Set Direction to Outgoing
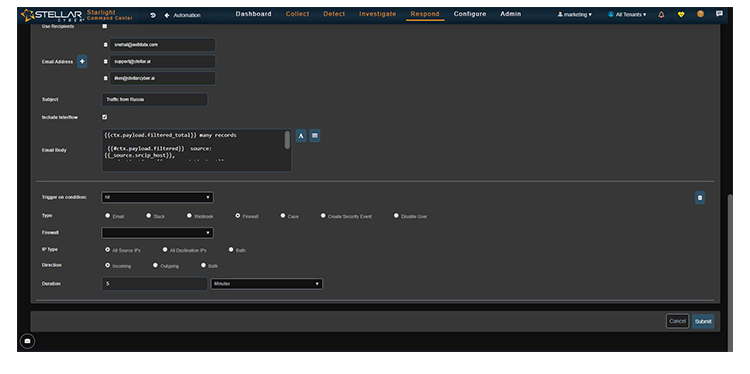Viewport: 750px width, 374px height. (x=155, y=265)
